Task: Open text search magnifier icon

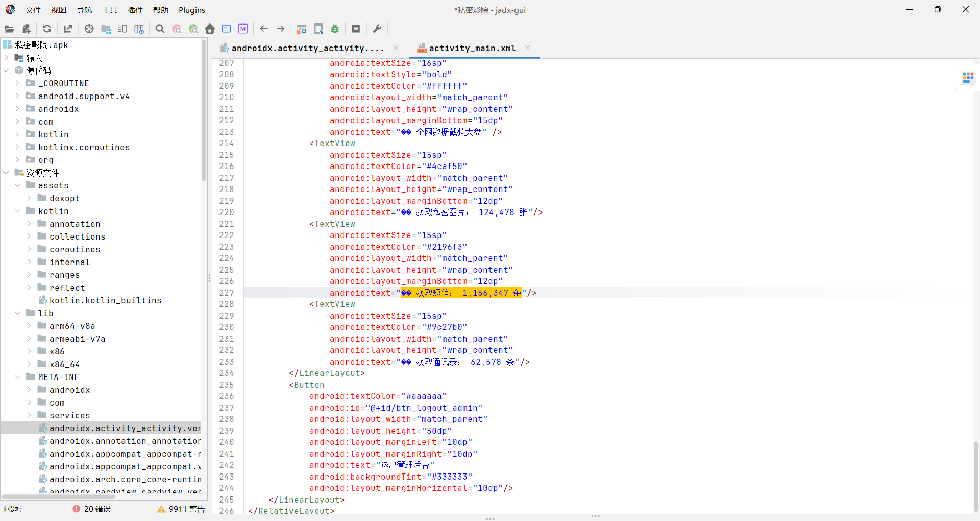Action: pyautogui.click(x=160, y=29)
